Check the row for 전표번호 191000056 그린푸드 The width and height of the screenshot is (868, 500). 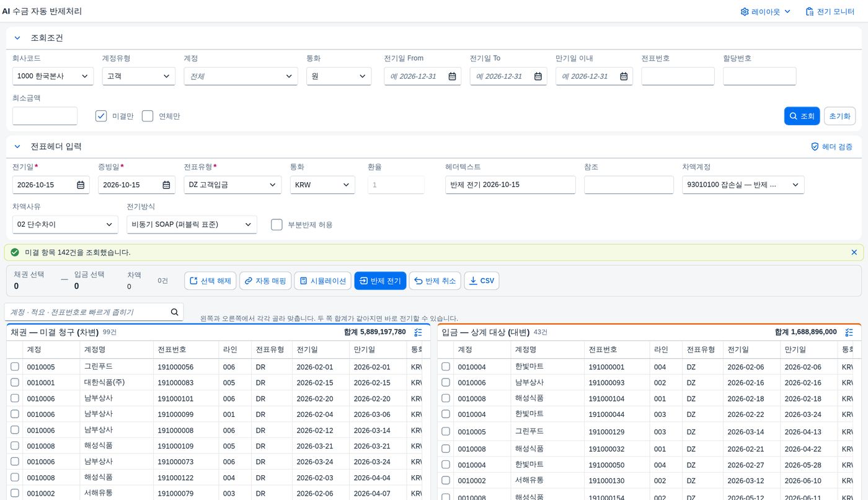pyautogui.click(x=15, y=367)
